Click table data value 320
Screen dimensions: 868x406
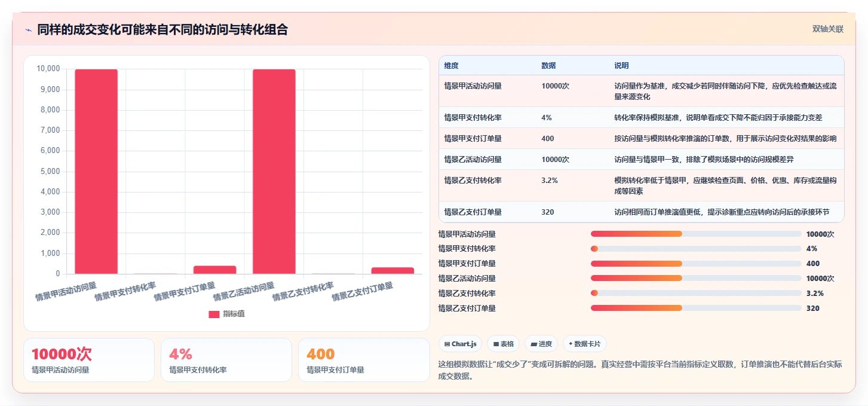pyautogui.click(x=548, y=212)
